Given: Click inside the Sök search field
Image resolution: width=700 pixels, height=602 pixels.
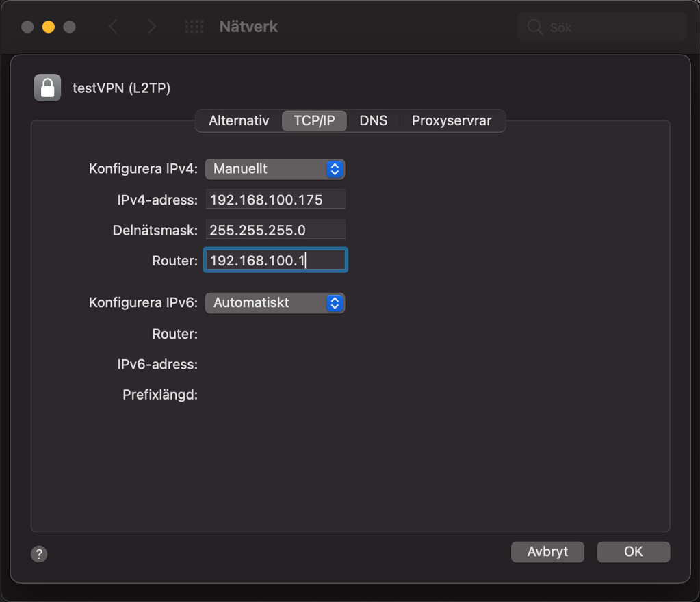Looking at the screenshot, I should [x=602, y=26].
